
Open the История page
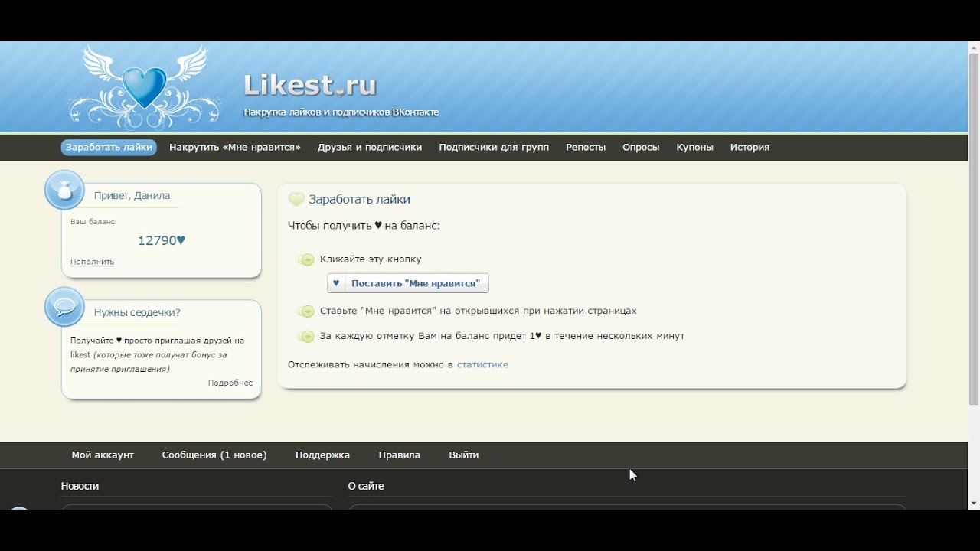click(750, 148)
